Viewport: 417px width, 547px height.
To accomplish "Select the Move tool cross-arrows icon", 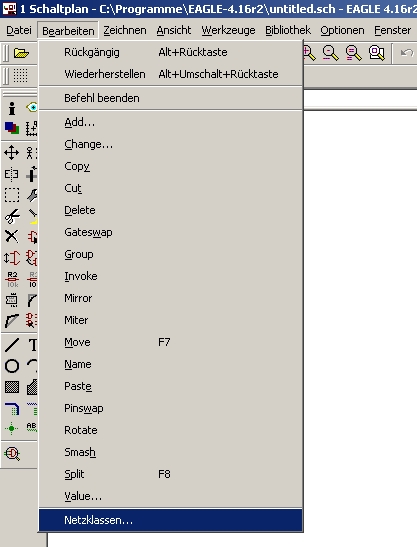I will (12, 153).
